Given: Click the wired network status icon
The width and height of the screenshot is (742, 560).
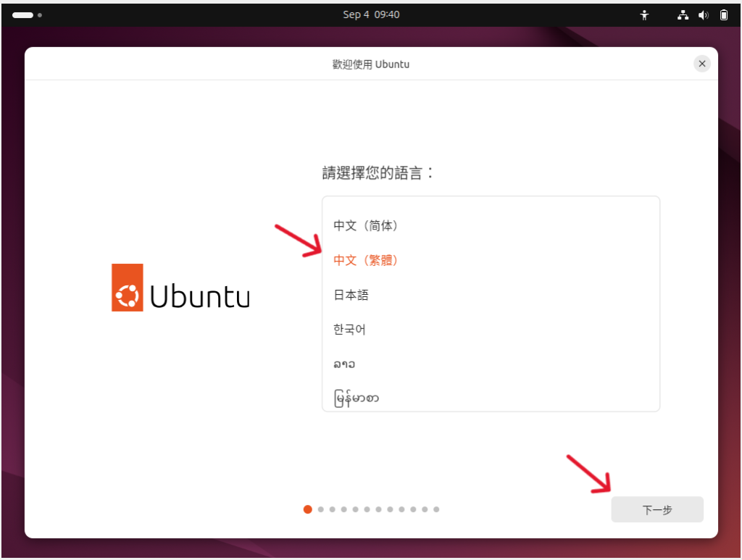Looking at the screenshot, I should pyautogui.click(x=683, y=15).
